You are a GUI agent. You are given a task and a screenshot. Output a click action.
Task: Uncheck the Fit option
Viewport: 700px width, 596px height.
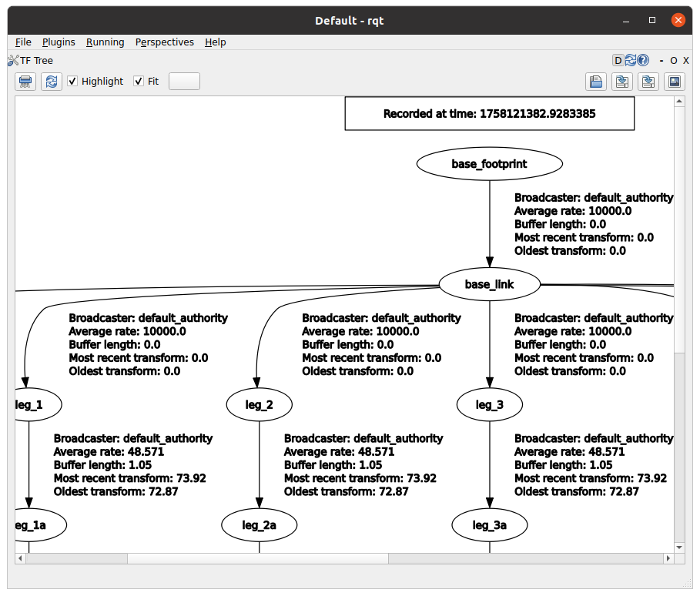point(139,81)
